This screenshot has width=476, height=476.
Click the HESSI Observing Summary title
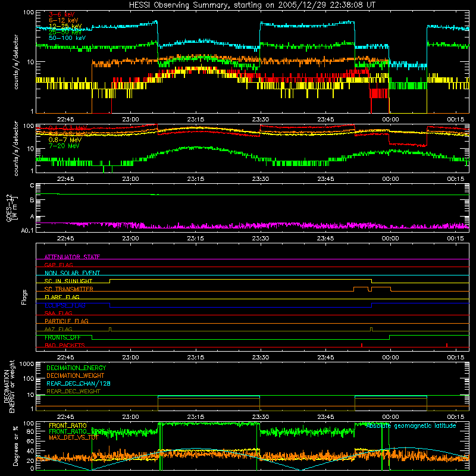[252, 5]
